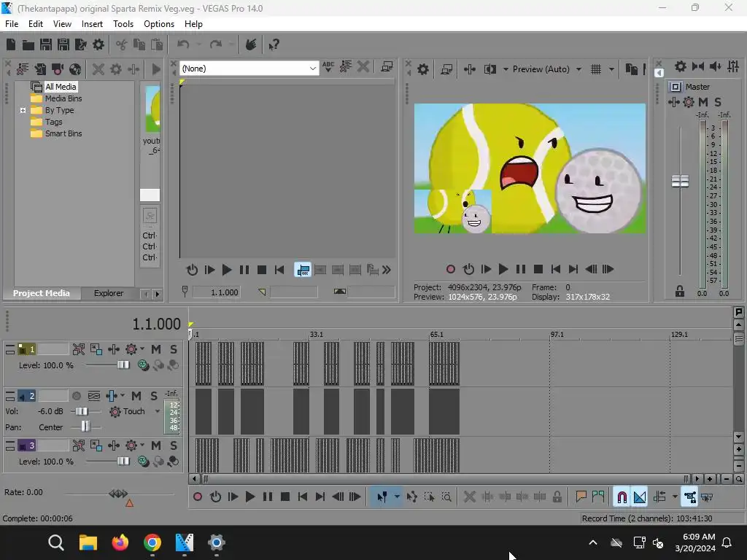Click the Lock Event padlock icon

point(557,497)
